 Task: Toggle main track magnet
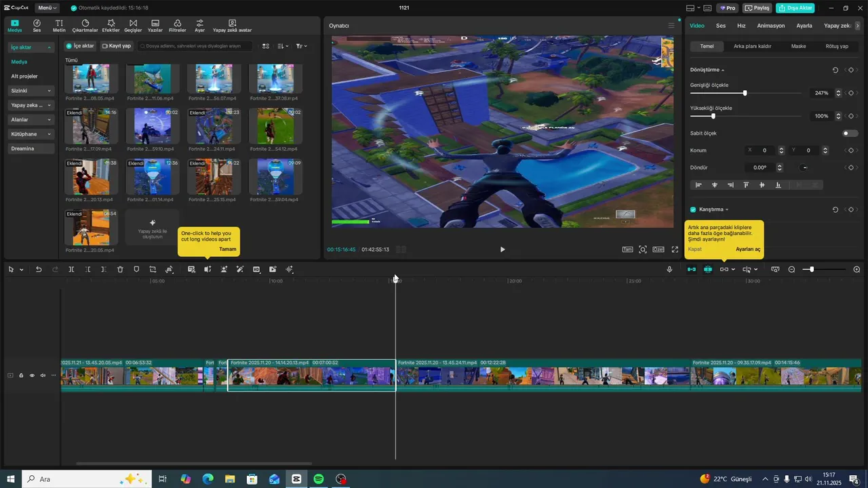[691, 269]
